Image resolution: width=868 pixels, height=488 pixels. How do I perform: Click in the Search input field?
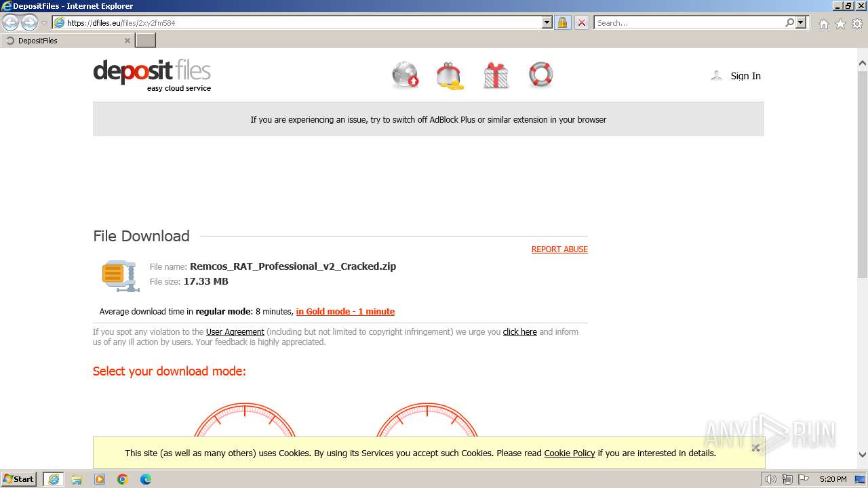click(688, 22)
